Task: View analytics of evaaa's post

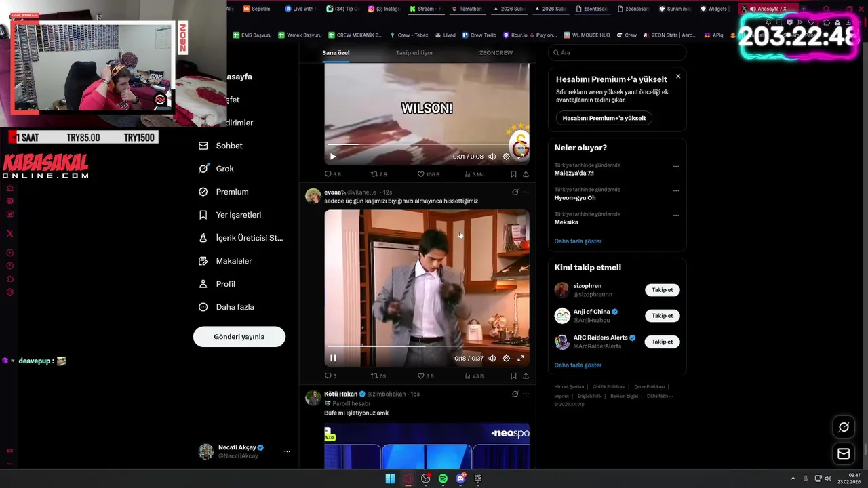Action: (473, 376)
